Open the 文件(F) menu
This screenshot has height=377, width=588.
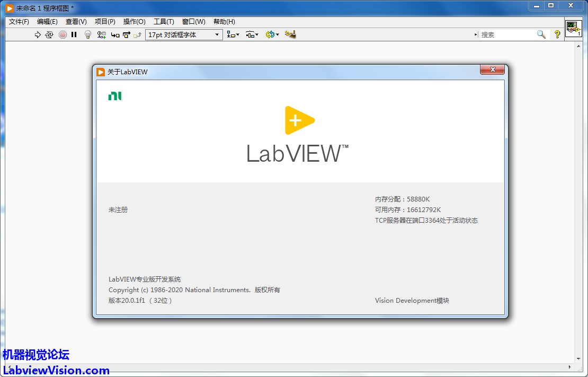click(x=19, y=22)
